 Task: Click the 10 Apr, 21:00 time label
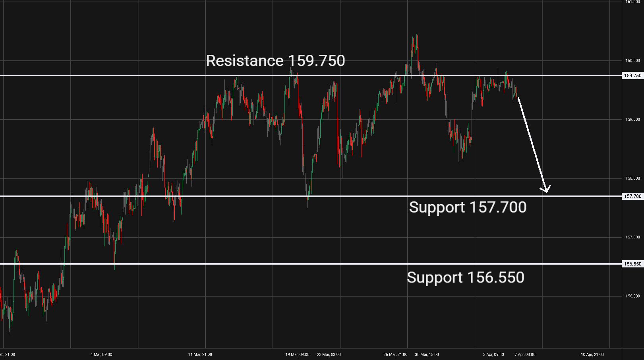tap(592, 354)
